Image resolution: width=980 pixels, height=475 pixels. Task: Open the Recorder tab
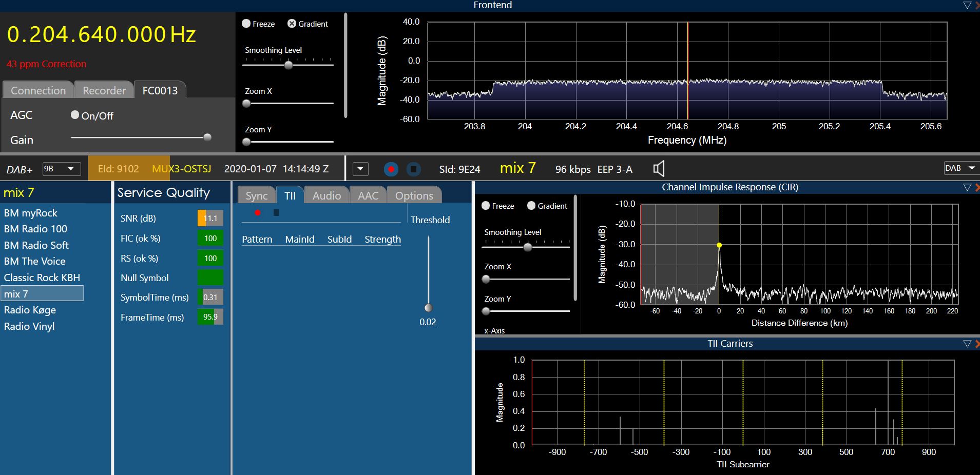104,90
